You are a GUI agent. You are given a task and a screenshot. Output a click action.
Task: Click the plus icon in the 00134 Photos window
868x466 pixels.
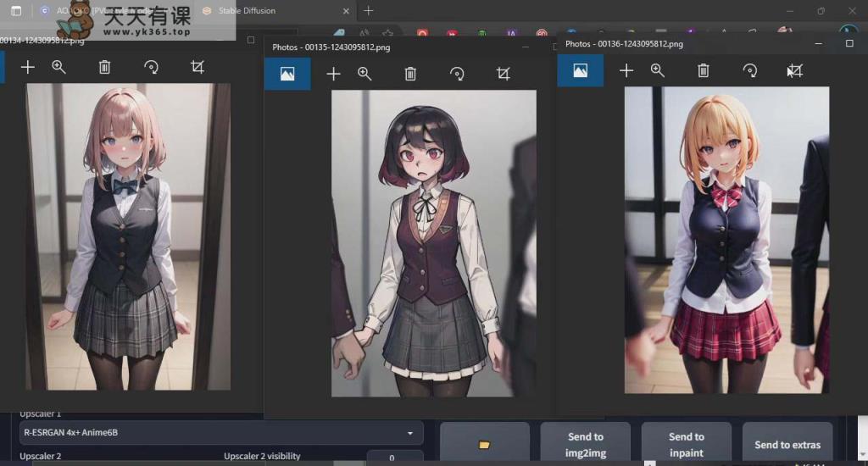click(27, 68)
